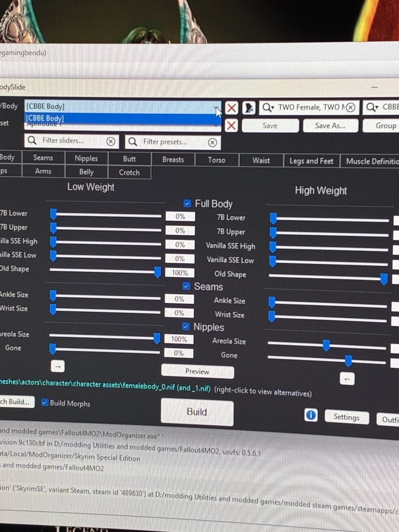399x532 pixels.
Task: Select CBBE Body from the dropdown list
Action: pos(123,118)
